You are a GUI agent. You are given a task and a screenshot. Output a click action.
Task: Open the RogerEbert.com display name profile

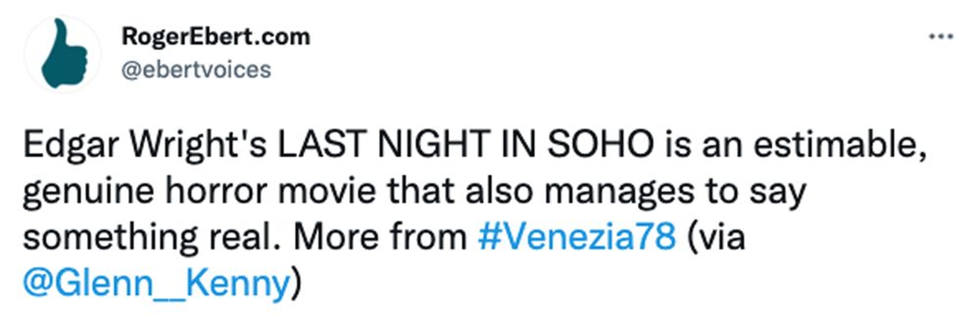(x=216, y=37)
